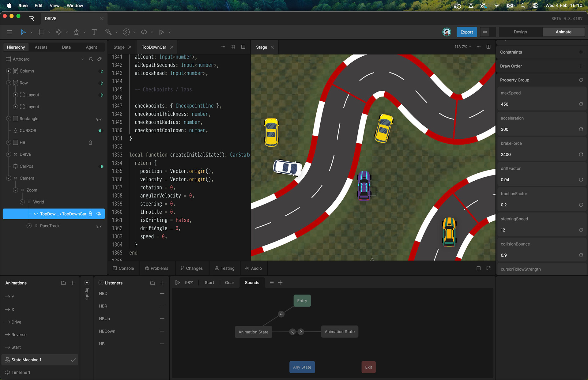Open the Problems panel tab
This screenshot has width=588, height=380.
[156, 268]
